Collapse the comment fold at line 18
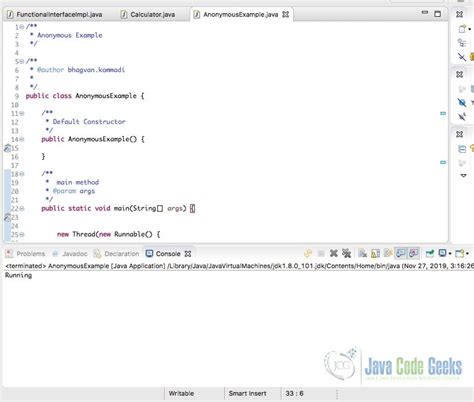The image size is (474, 402). (x=22, y=174)
